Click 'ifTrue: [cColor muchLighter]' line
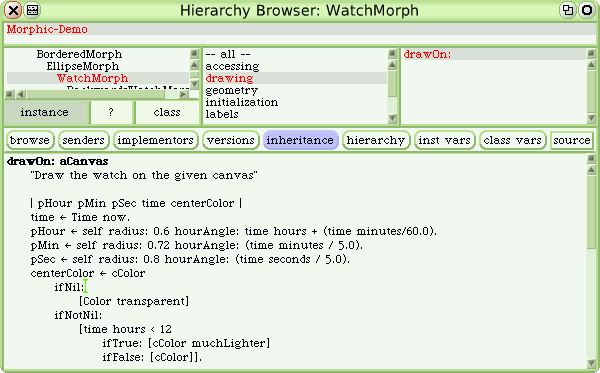Screen dimensions: 600x373 (186, 343)
